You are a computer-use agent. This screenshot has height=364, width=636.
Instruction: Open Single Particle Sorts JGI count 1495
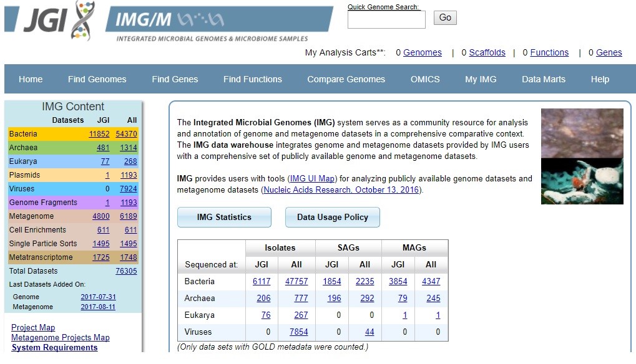[101, 244]
